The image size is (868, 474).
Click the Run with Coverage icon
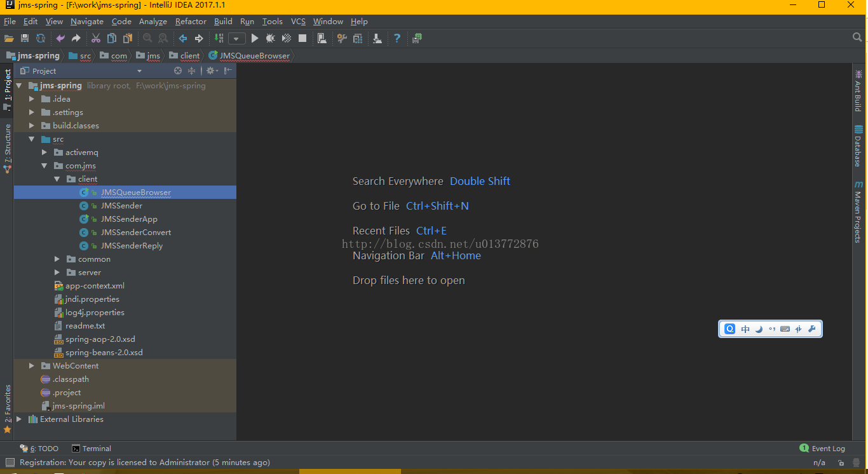(x=287, y=38)
